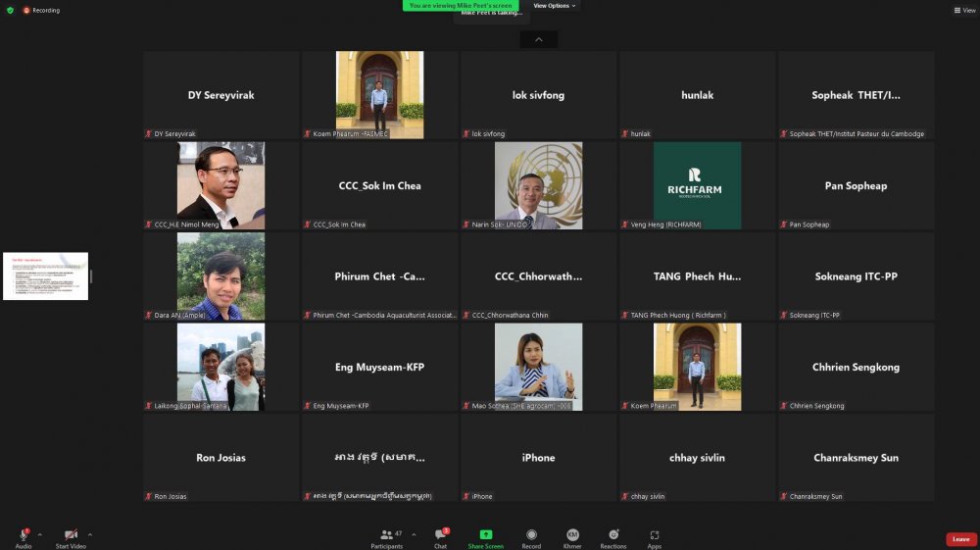Click the Audio microphone icon

click(x=23, y=534)
